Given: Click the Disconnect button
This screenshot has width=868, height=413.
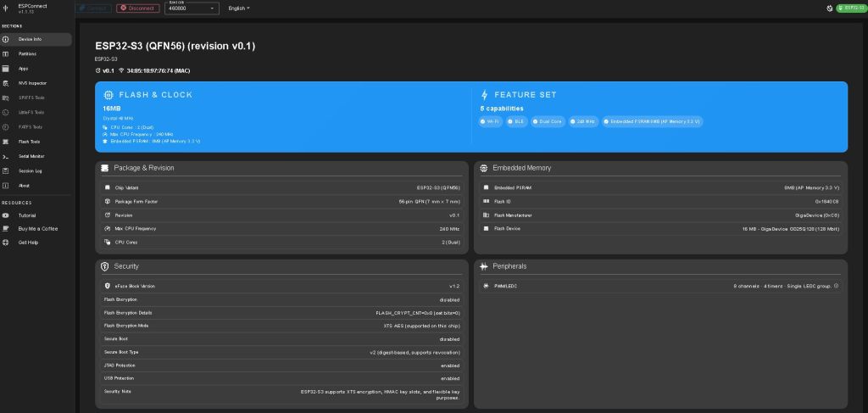Looking at the screenshot, I should [138, 8].
